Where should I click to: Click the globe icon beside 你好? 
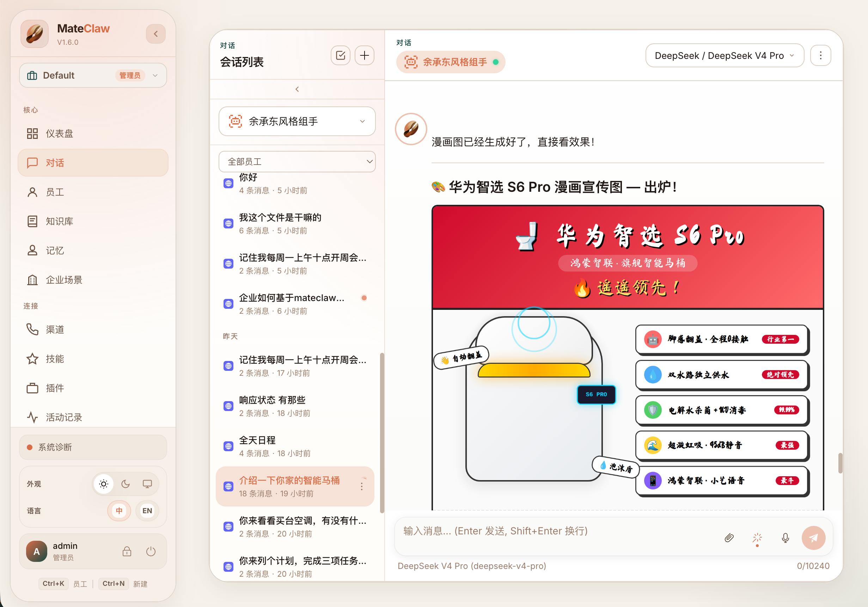pos(228,184)
